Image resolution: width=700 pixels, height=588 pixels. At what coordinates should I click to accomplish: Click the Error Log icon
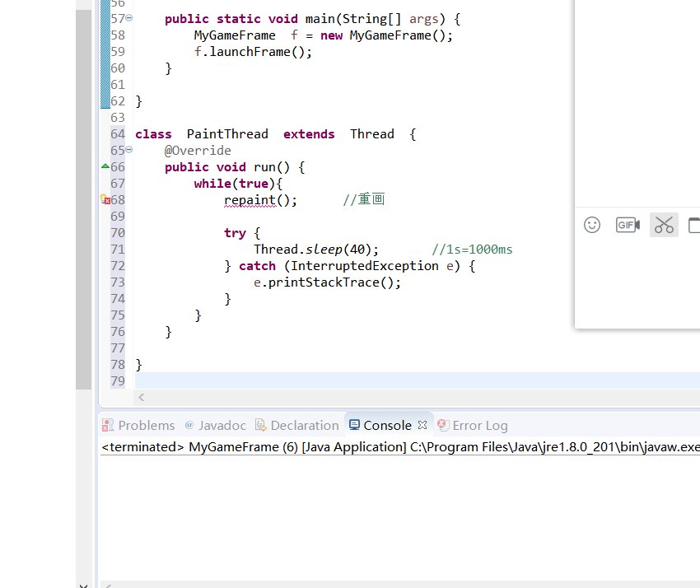click(x=443, y=425)
